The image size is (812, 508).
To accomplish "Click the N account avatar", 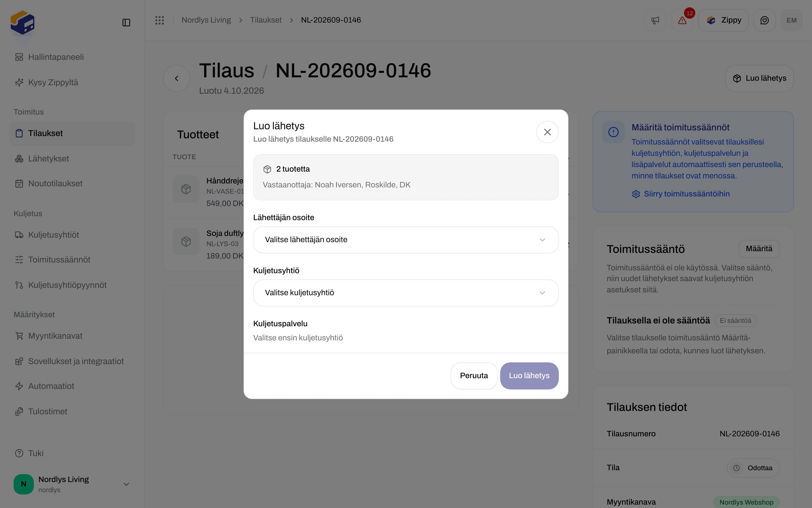I will pos(23,484).
